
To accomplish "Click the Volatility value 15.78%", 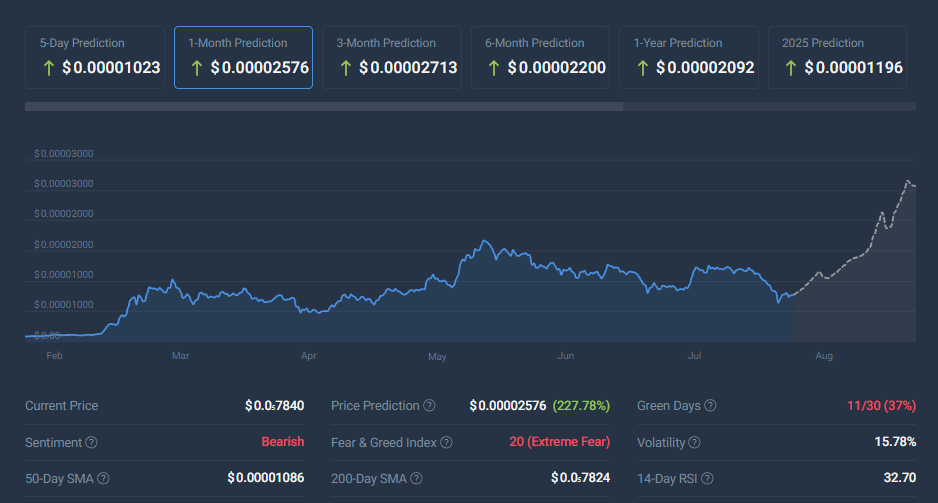I will [895, 441].
